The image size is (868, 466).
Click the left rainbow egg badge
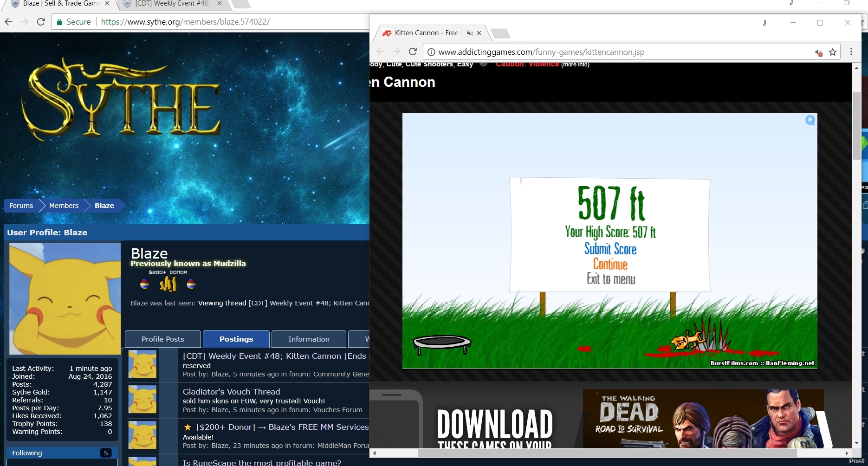coord(145,284)
